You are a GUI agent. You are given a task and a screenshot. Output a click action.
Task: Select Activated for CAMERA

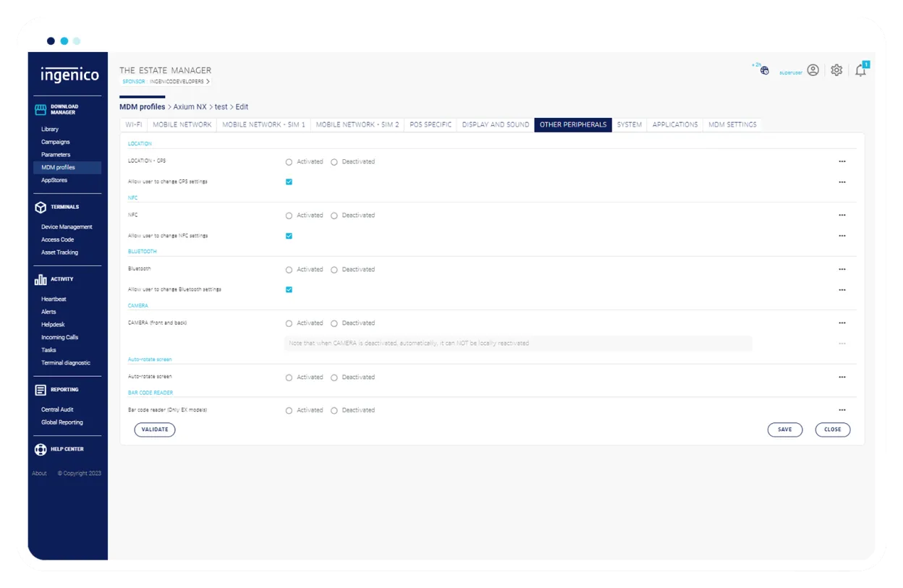point(289,323)
